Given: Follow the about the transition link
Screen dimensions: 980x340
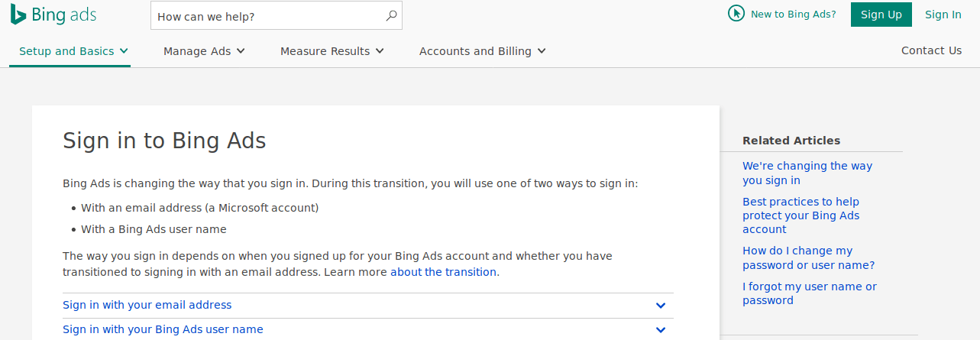Looking at the screenshot, I should coord(443,272).
